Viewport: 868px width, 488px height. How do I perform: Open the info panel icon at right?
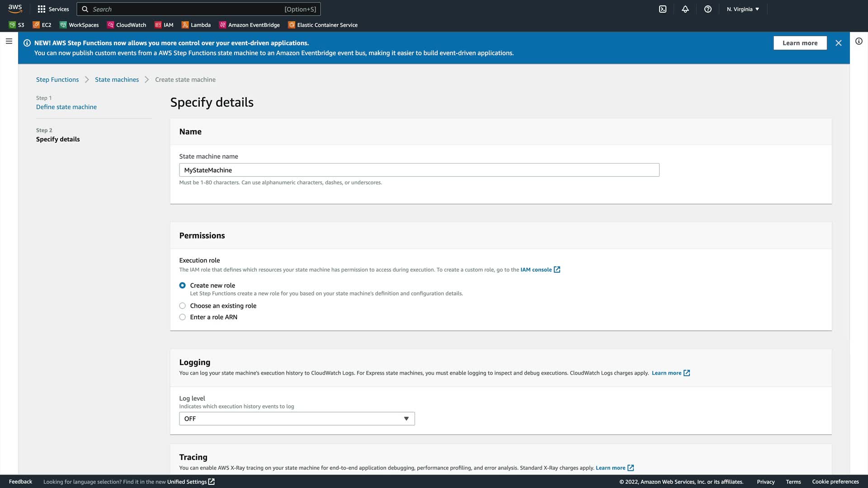tap(859, 41)
